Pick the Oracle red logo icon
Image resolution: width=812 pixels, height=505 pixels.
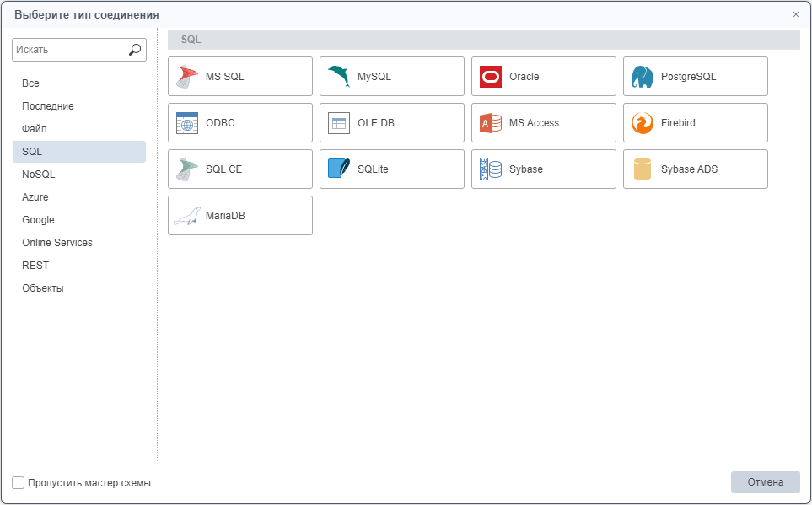491,77
